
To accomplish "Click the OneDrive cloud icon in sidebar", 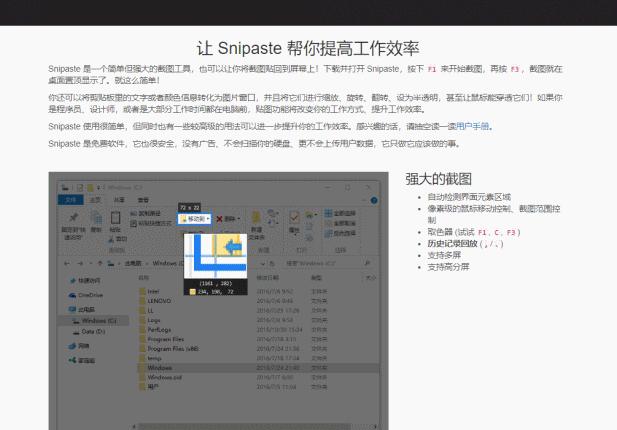I will point(72,295).
